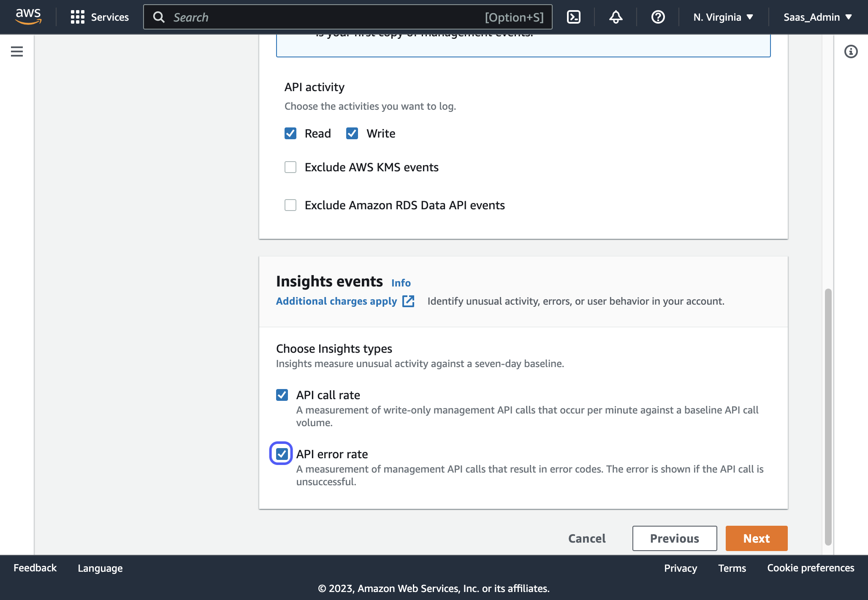The width and height of the screenshot is (868, 600).
Task: Click the CloudShell terminal icon
Action: point(573,17)
